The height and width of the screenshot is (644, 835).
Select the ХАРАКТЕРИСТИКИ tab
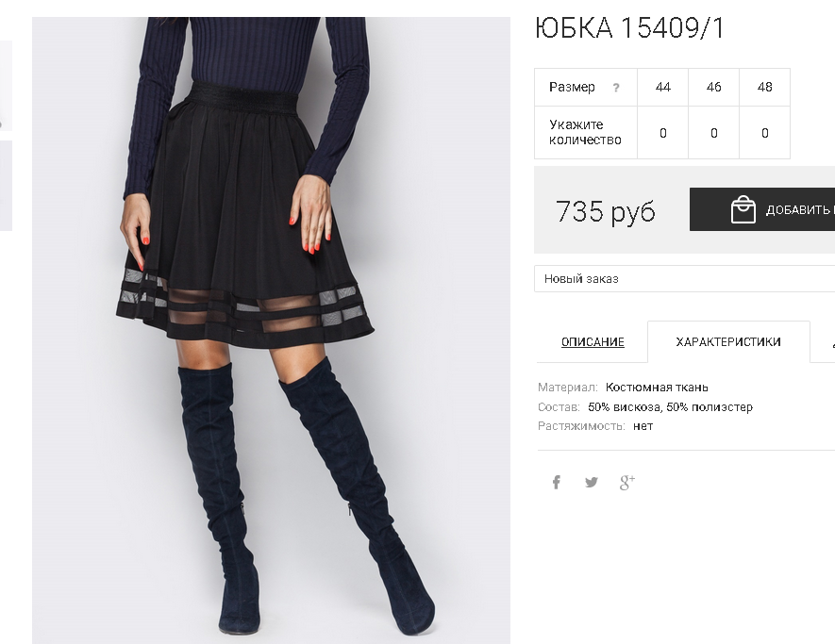728,341
